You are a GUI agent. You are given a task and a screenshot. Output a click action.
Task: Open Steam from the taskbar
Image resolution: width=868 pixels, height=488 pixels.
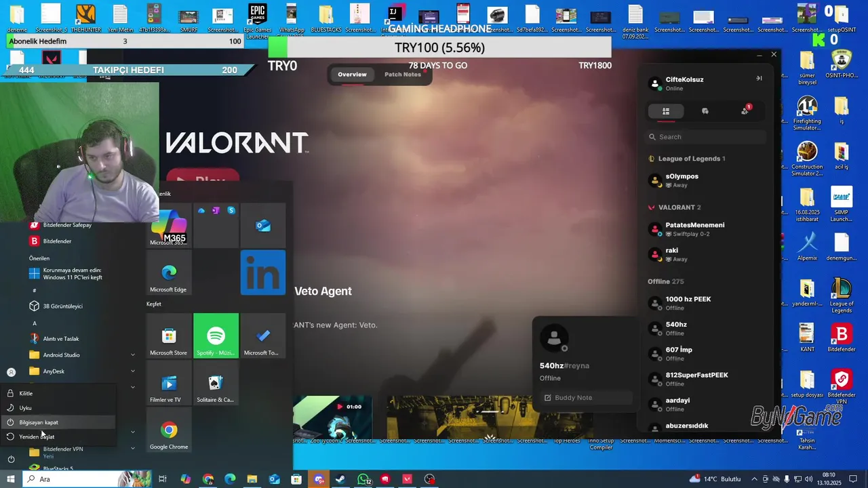340,479
